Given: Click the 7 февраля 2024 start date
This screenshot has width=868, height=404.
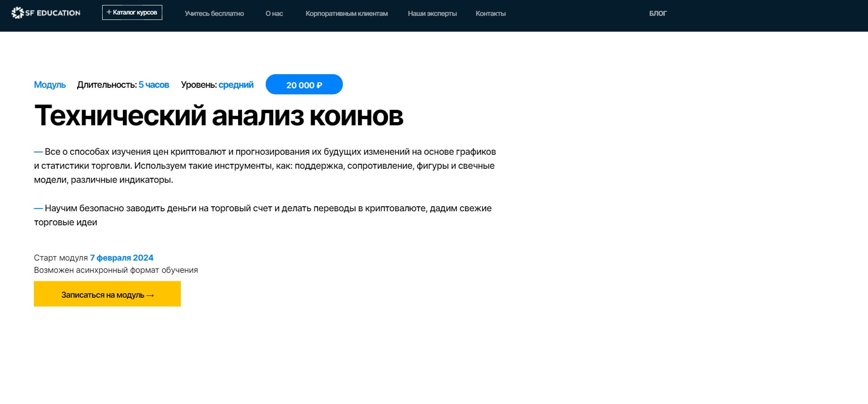Looking at the screenshot, I should coord(122,258).
